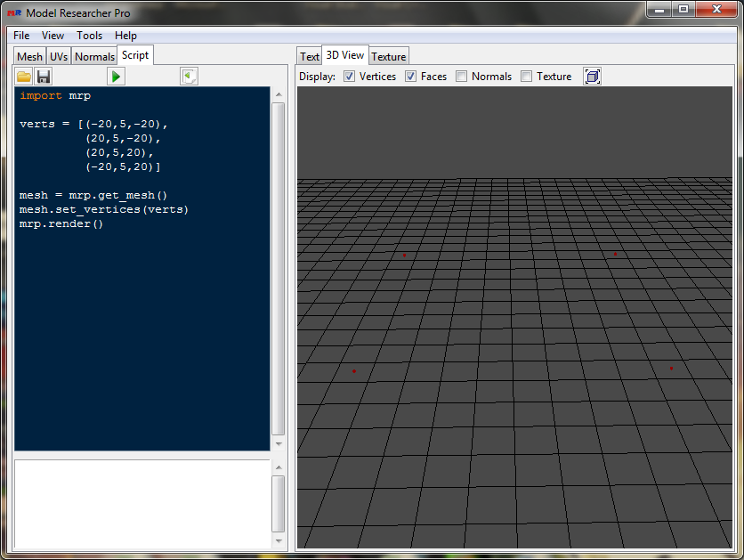
Task: Click the script editor scroll up arrow
Action: (x=279, y=94)
